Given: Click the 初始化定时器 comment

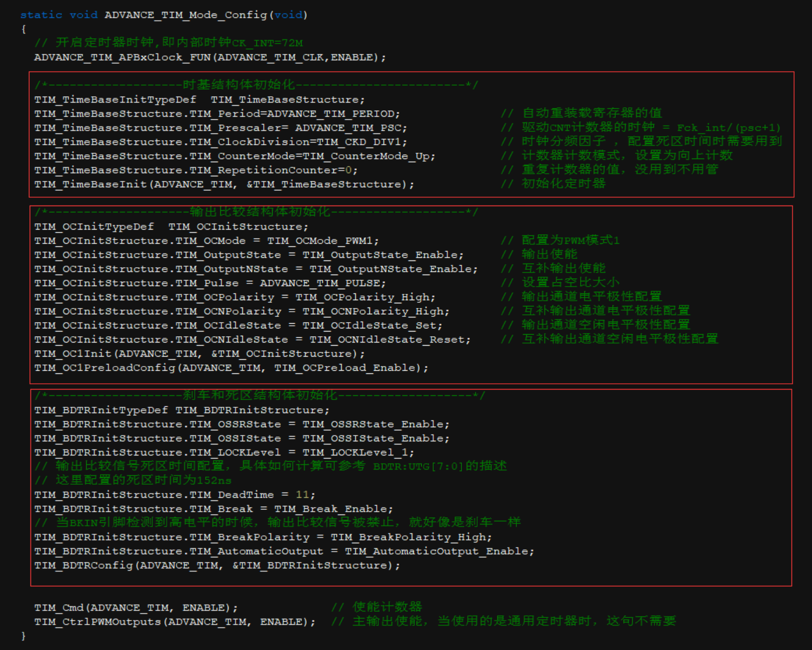Looking at the screenshot, I should [x=553, y=184].
